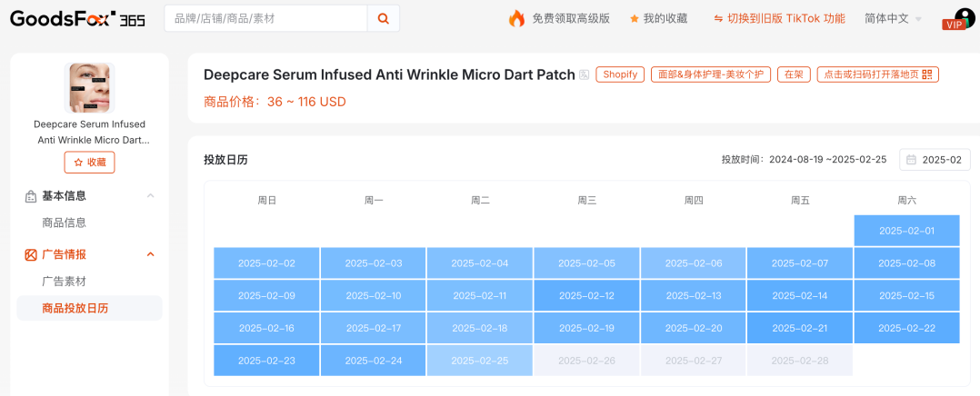The width and height of the screenshot is (980, 396).
Task: Click the 基本信息 section icon
Action: click(31, 196)
